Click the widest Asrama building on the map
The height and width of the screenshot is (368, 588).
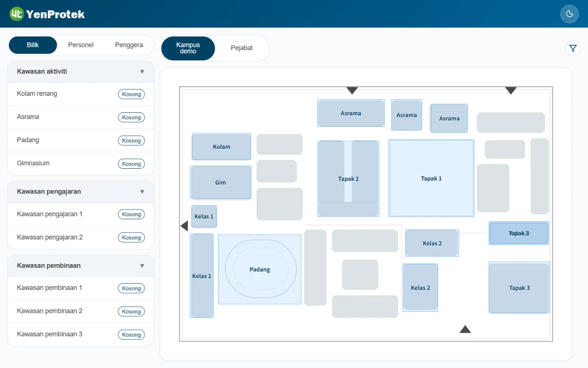point(351,113)
